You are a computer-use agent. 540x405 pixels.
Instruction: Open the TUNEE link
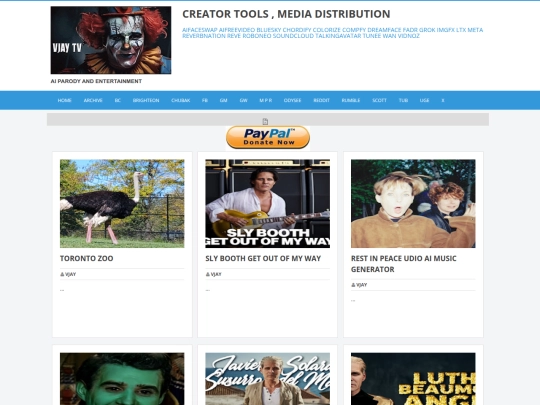tap(372, 36)
